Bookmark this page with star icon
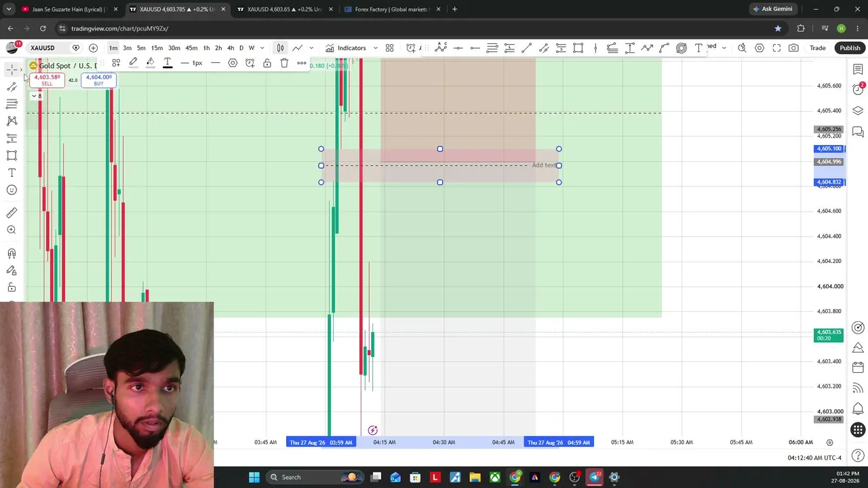Viewport: 868px width, 488px height. coord(778,28)
